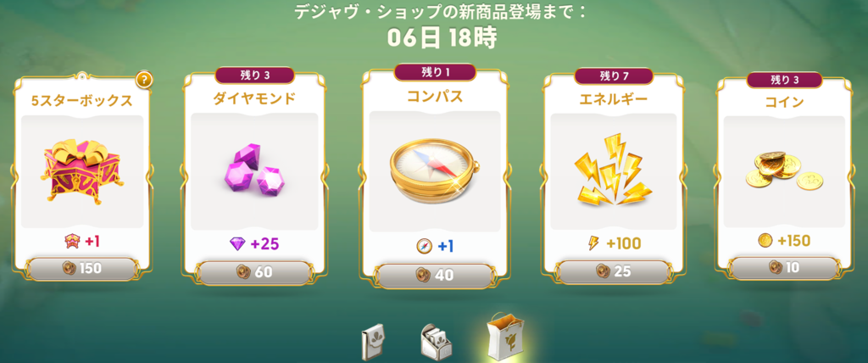The height and width of the screenshot is (363, 868).
Task: Buy コイン for 10 tokens
Action: click(785, 267)
